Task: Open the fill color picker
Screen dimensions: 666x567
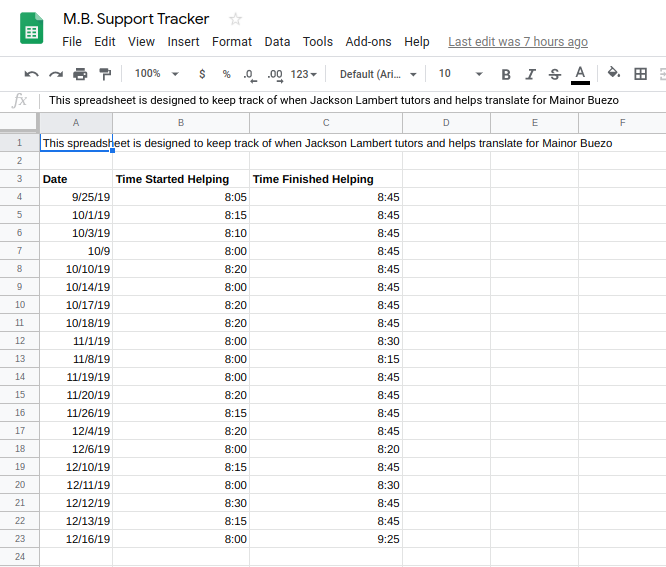Action: click(x=613, y=73)
